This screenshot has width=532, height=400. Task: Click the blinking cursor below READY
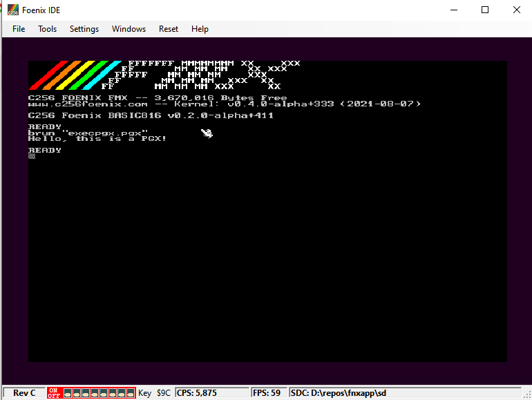pos(32,156)
